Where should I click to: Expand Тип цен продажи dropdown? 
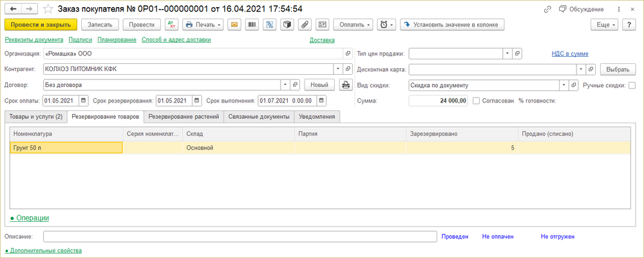point(507,54)
